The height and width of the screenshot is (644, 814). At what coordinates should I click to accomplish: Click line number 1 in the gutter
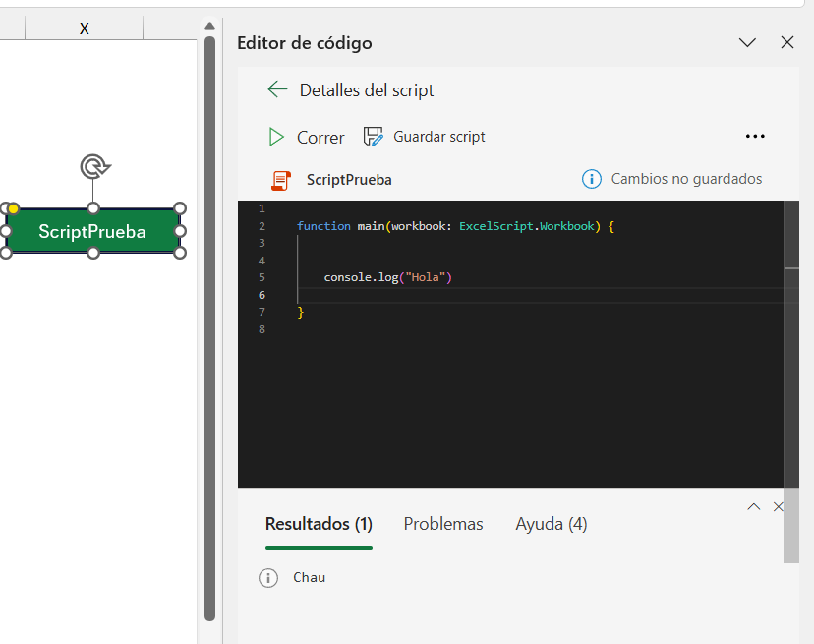pyautogui.click(x=262, y=208)
